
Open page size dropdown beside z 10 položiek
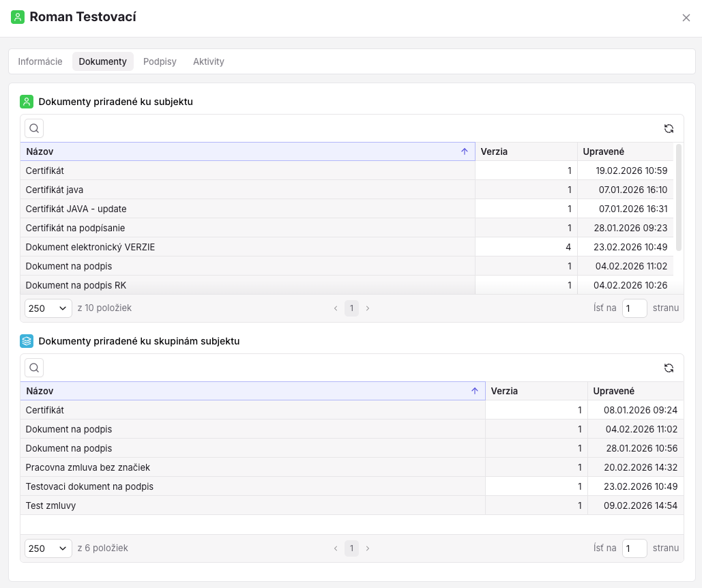point(48,308)
